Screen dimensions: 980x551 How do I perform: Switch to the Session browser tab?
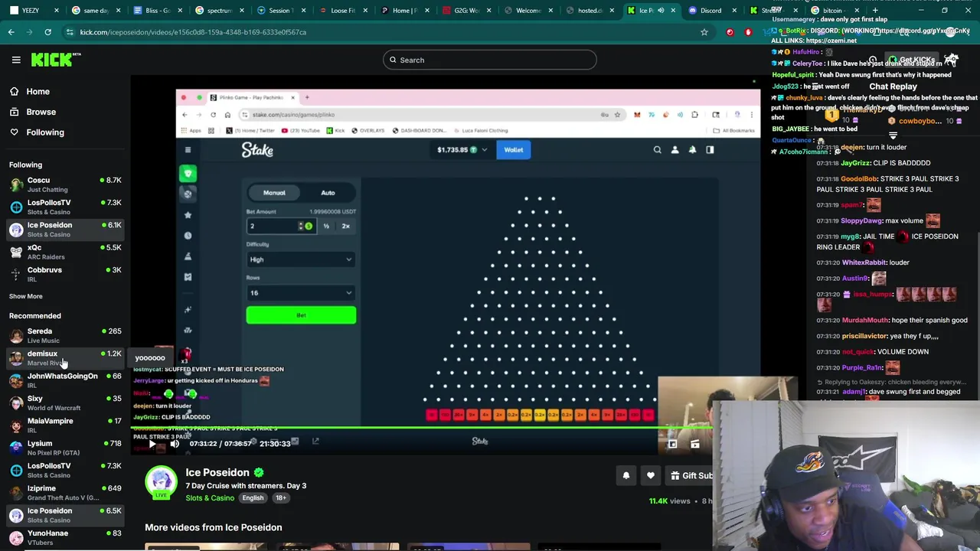[x=282, y=11]
